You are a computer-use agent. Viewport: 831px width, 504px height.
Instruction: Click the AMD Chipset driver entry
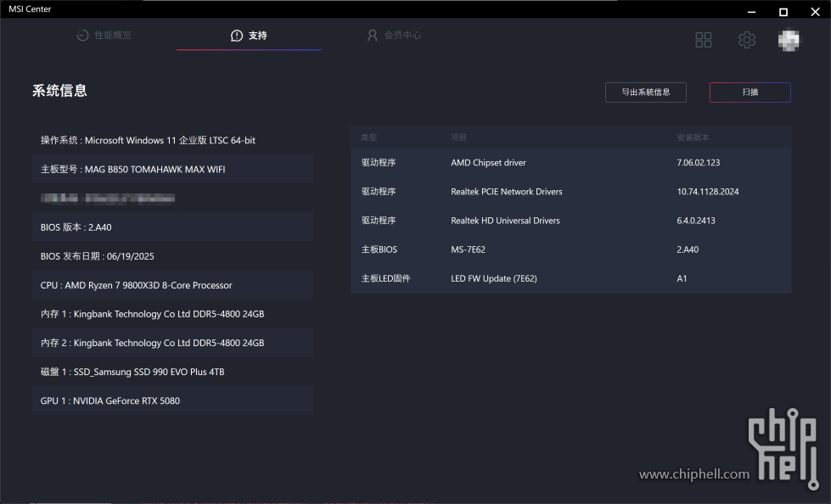[x=488, y=163]
